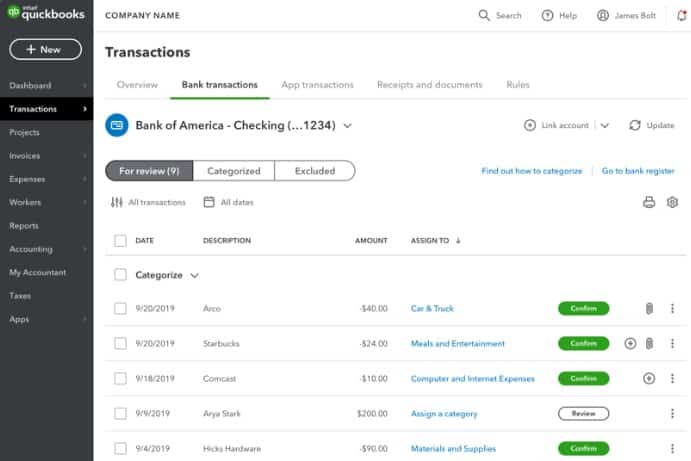This screenshot has height=461, width=691.
Task: Click the circled plus icon in Starbucks row
Action: click(x=630, y=343)
